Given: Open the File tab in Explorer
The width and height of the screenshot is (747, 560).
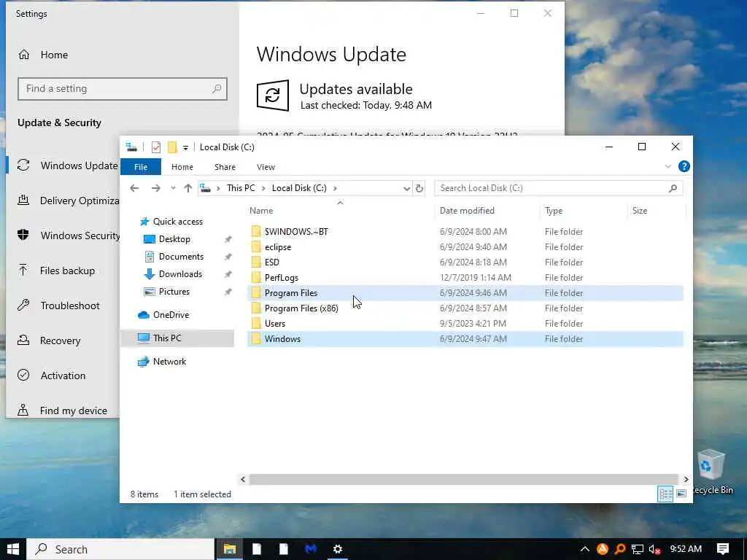Looking at the screenshot, I should click(141, 167).
